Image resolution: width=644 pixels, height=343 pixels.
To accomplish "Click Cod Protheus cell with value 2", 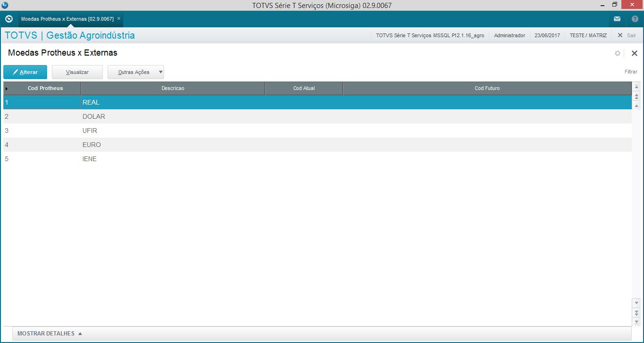I will click(x=42, y=116).
